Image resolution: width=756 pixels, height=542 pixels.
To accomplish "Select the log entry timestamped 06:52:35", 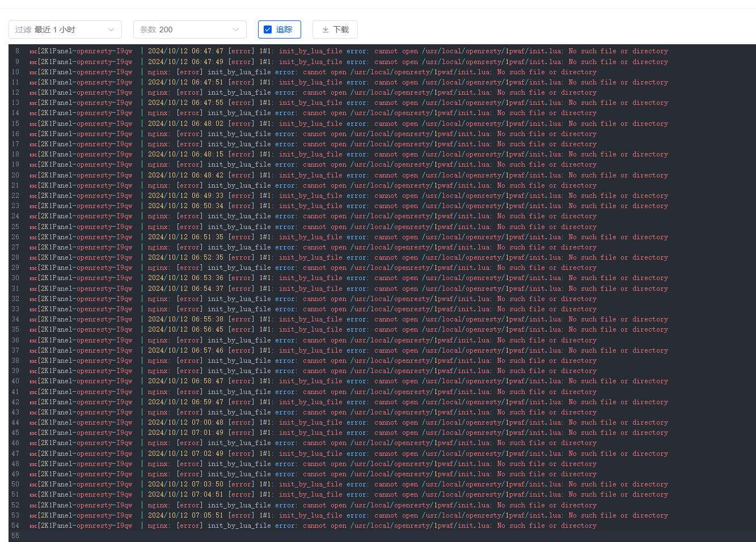I will tap(349, 257).
